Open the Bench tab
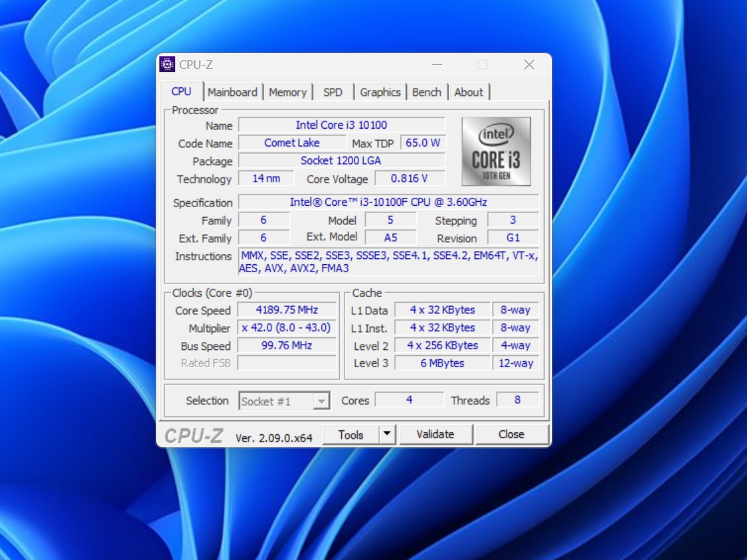This screenshot has height=560, width=747. (x=427, y=92)
